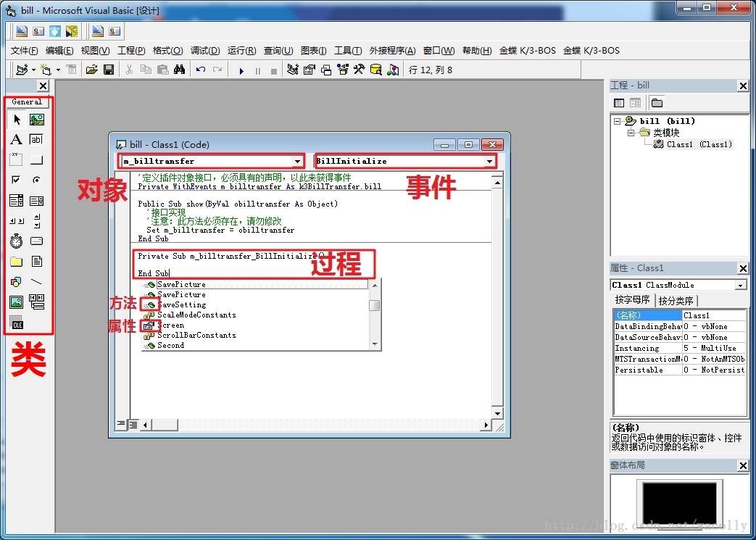The image size is (756, 540).
Task: Select Class1 (Class1) in project tree
Action: [x=699, y=144]
